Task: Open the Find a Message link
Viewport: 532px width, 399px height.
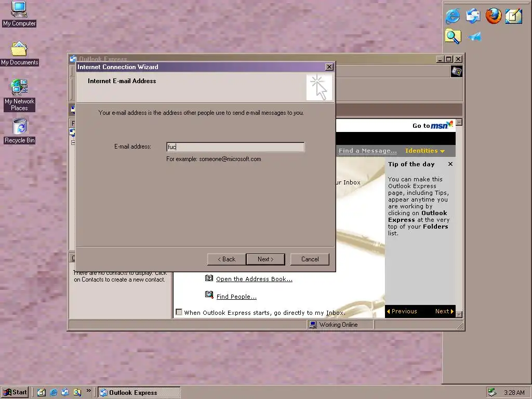Action: point(367,151)
